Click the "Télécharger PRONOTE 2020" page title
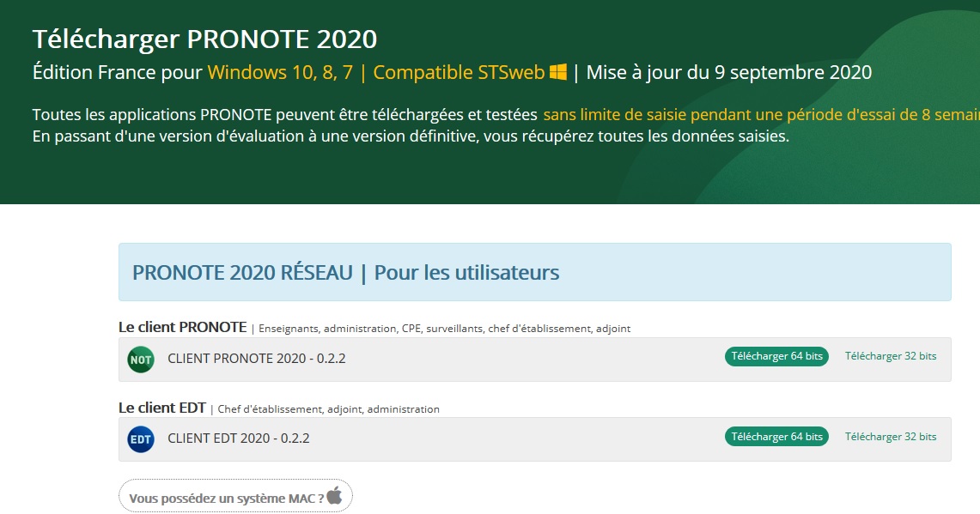The image size is (980, 514). click(x=204, y=39)
